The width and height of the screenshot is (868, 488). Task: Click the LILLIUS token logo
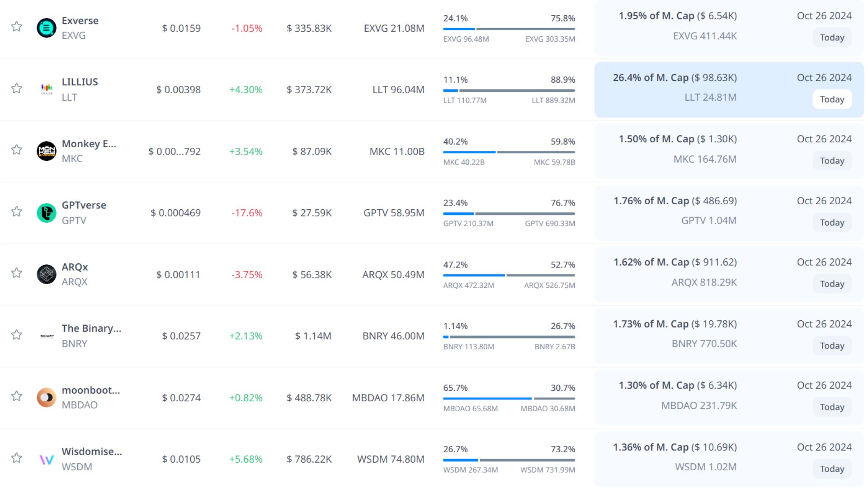[46, 89]
